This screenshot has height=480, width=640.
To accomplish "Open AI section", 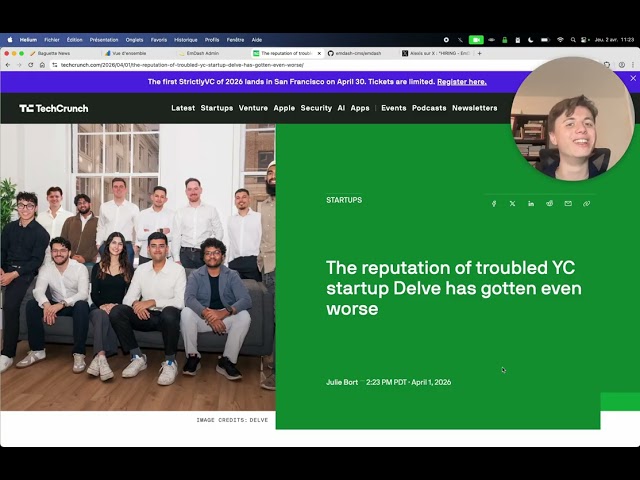I will pos(341,108).
